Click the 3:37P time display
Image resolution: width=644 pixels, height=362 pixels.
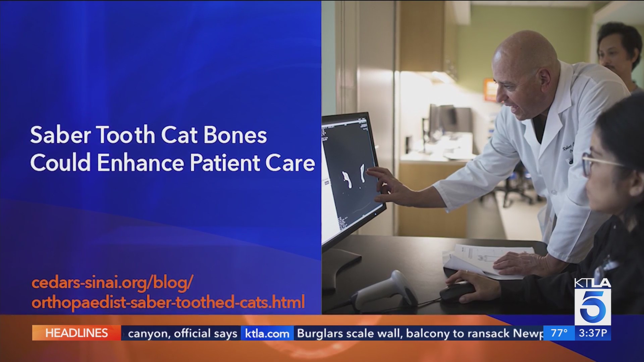(593, 333)
